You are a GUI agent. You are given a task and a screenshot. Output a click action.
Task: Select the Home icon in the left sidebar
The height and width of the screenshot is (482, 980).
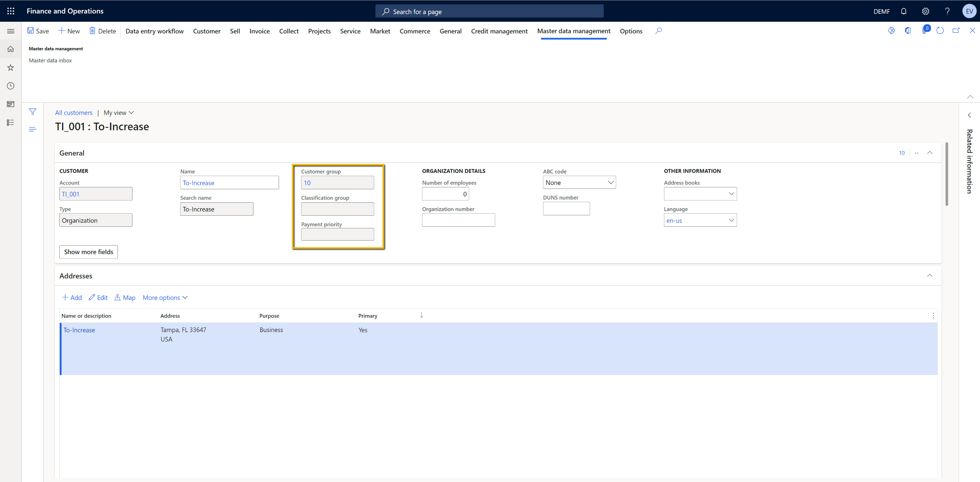tap(10, 49)
